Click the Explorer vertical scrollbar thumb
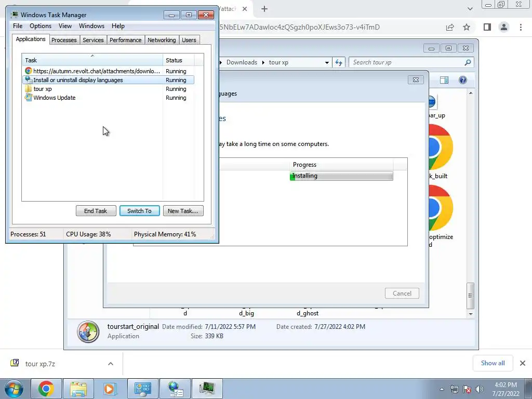 pos(470,296)
